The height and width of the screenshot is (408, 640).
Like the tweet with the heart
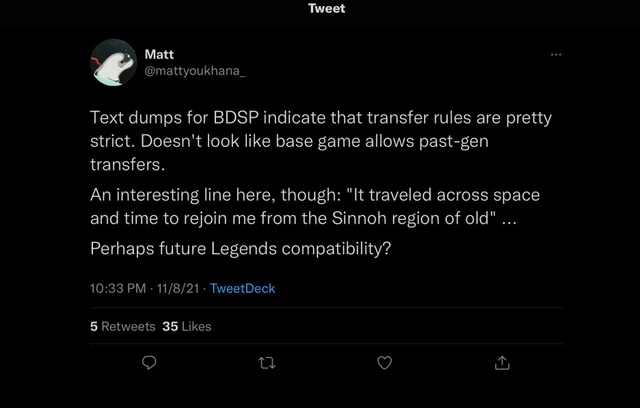(384, 363)
